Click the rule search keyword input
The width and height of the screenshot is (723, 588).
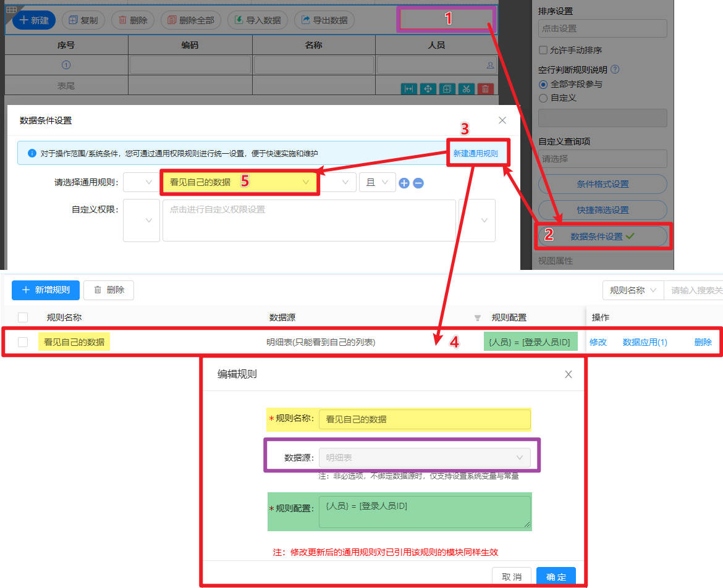coord(693,290)
